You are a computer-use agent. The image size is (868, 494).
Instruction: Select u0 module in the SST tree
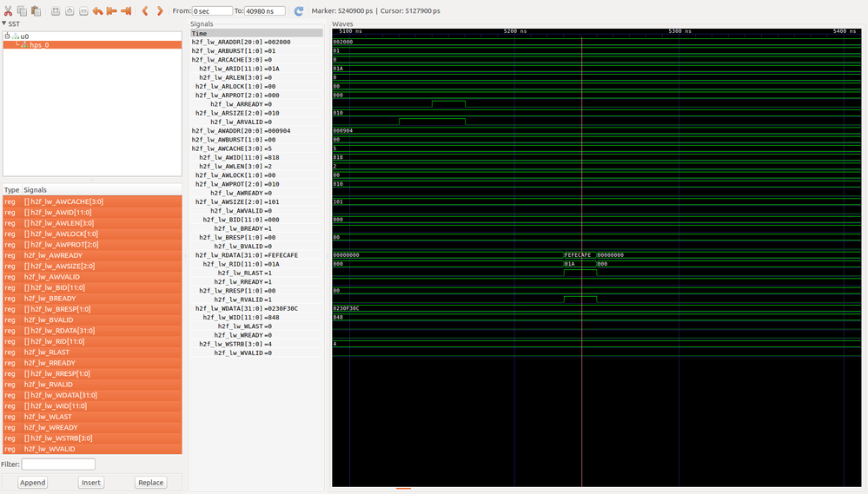[24, 36]
